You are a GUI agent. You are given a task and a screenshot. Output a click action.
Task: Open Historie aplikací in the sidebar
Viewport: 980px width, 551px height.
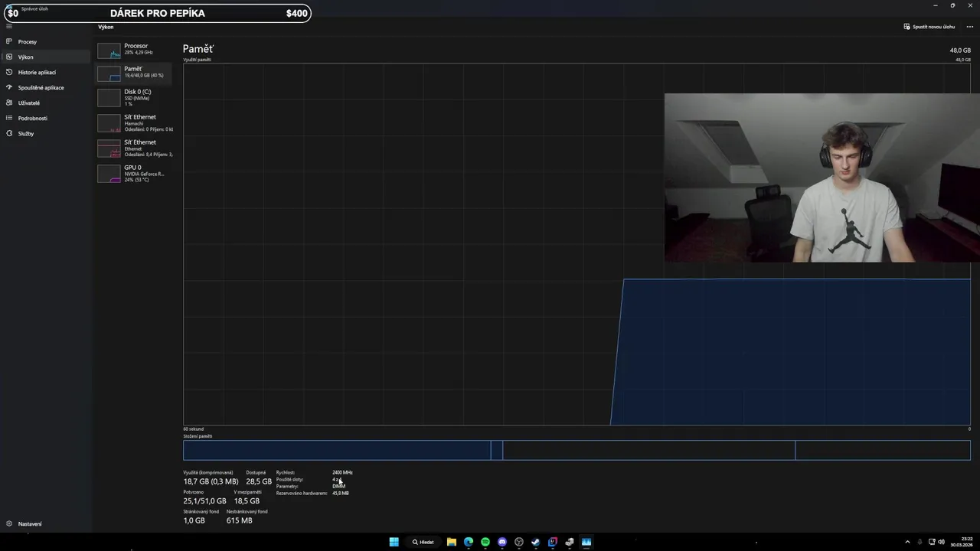[x=44, y=72]
